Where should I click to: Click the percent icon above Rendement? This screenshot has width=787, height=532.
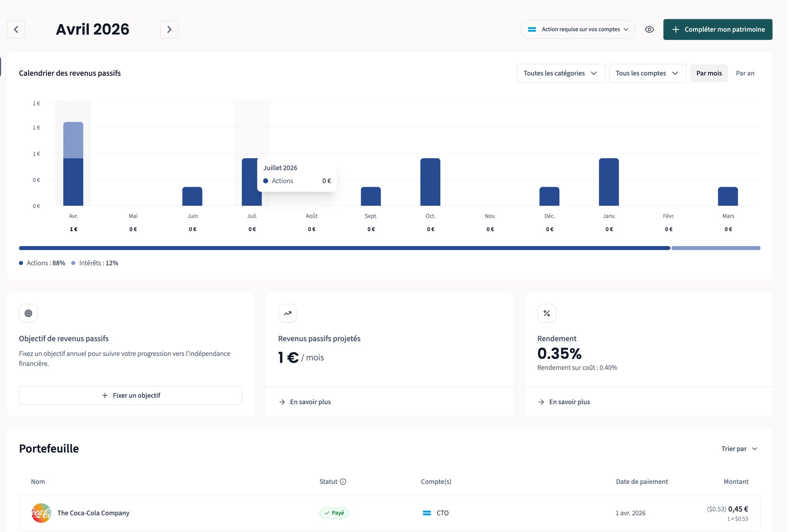[x=547, y=313]
